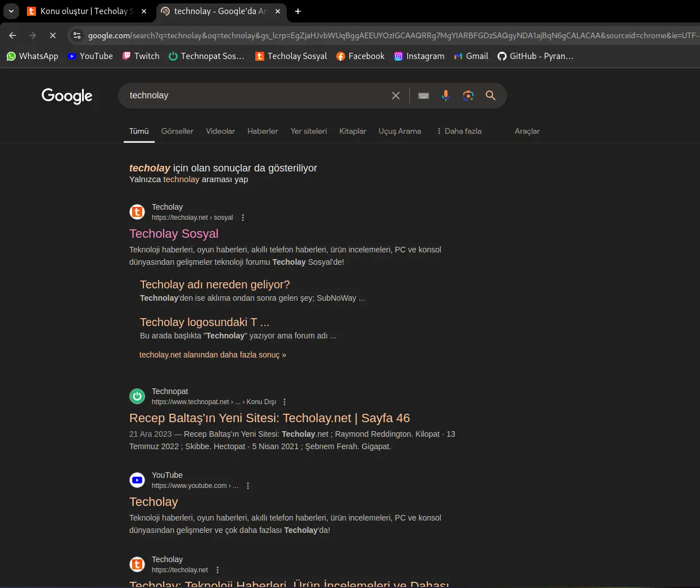
Task: Search by image with Google Lens
Action: [x=468, y=96]
